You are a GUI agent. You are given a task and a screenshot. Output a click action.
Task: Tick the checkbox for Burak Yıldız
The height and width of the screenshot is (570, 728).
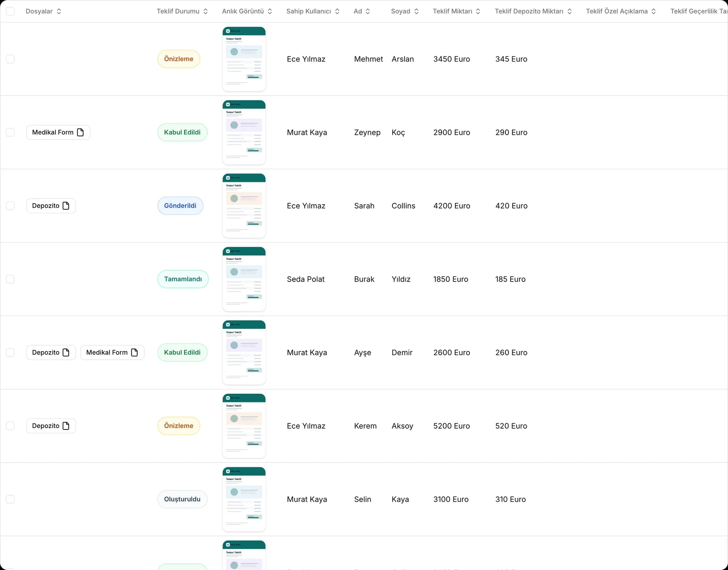pyautogui.click(x=10, y=279)
